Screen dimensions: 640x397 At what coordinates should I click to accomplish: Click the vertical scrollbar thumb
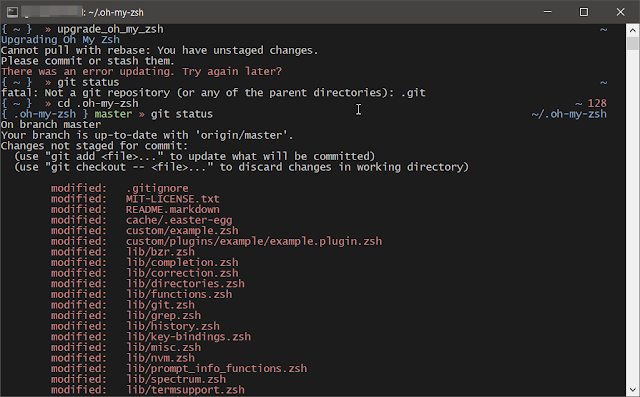point(633,43)
